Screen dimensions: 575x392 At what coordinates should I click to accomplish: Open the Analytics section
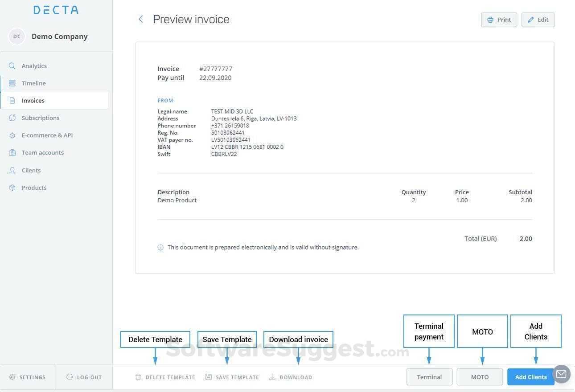click(34, 65)
